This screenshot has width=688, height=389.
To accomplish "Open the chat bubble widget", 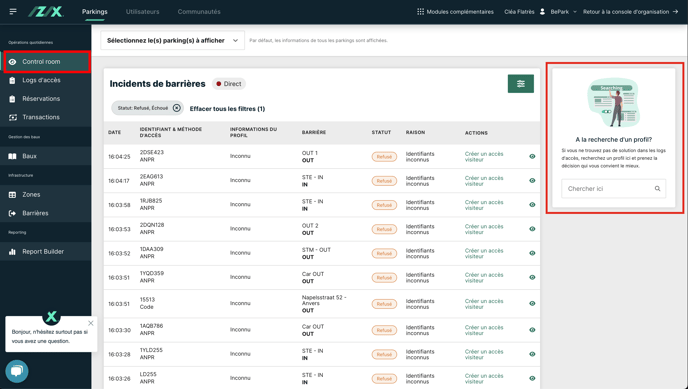I will pos(17,371).
